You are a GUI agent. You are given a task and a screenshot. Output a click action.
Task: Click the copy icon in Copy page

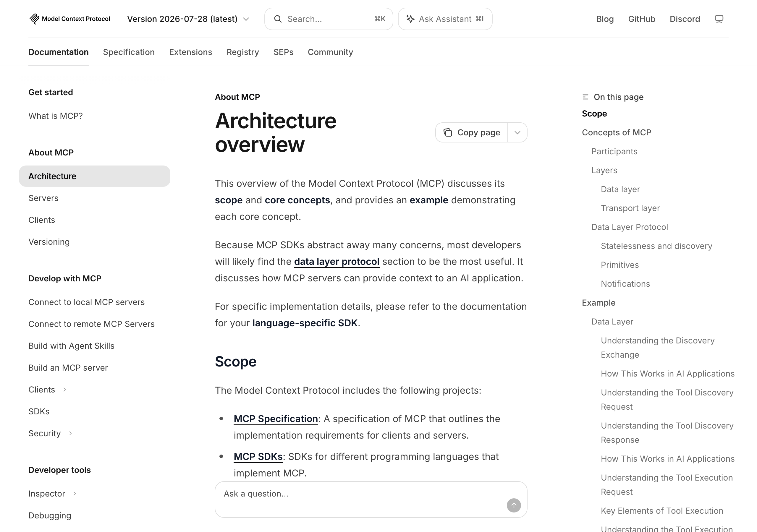click(x=448, y=132)
